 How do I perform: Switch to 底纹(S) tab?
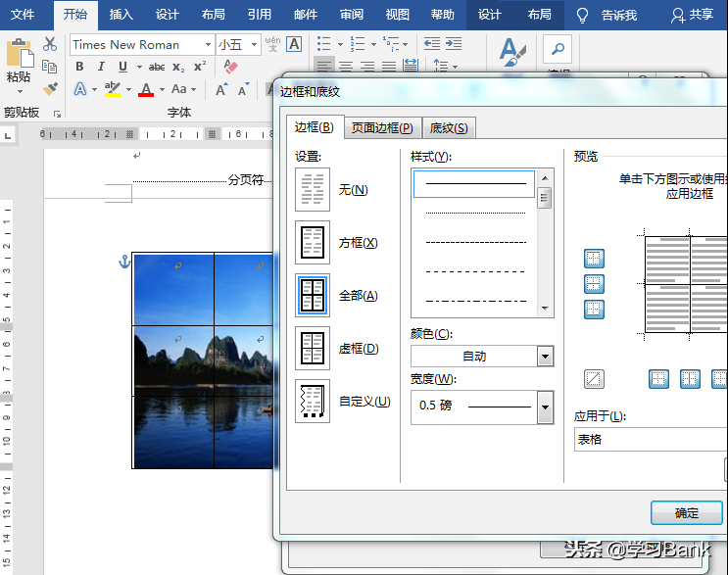pyautogui.click(x=449, y=127)
